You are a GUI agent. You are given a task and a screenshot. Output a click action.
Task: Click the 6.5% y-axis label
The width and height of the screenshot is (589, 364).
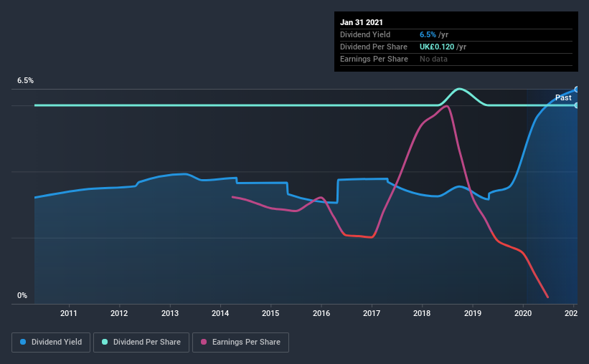25,81
